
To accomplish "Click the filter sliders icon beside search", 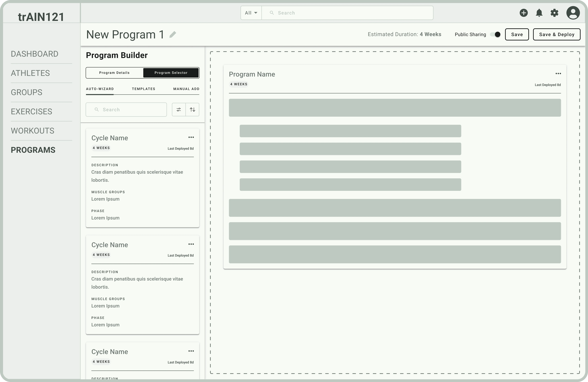I will [x=179, y=109].
